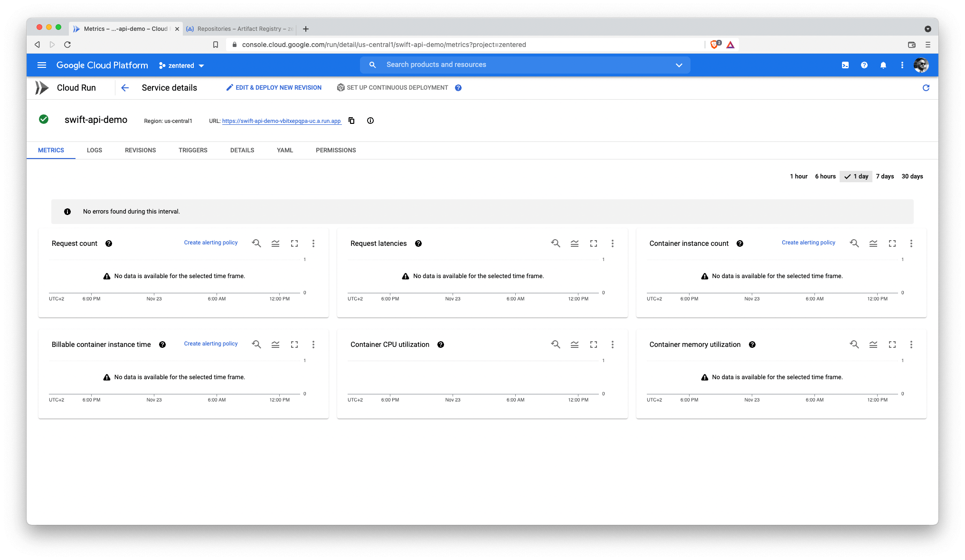The height and width of the screenshot is (560, 965).
Task: Refresh the service details page
Action: pyautogui.click(x=926, y=88)
